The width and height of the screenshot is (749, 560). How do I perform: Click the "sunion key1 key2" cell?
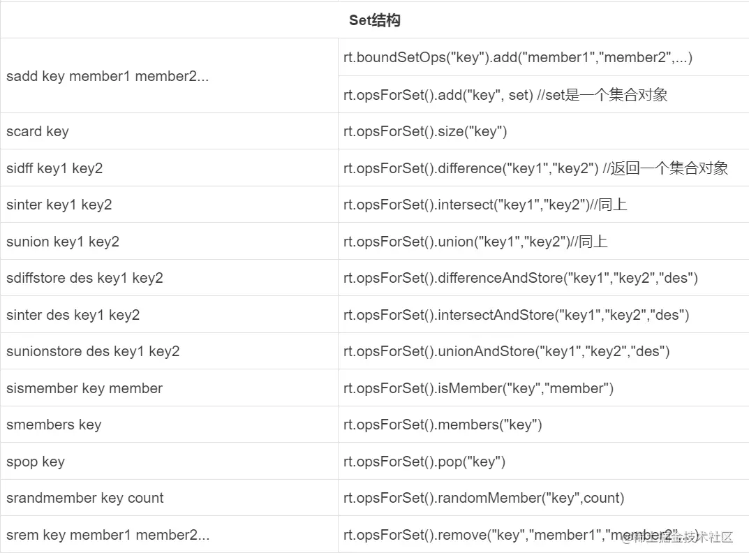pyautogui.click(x=63, y=242)
